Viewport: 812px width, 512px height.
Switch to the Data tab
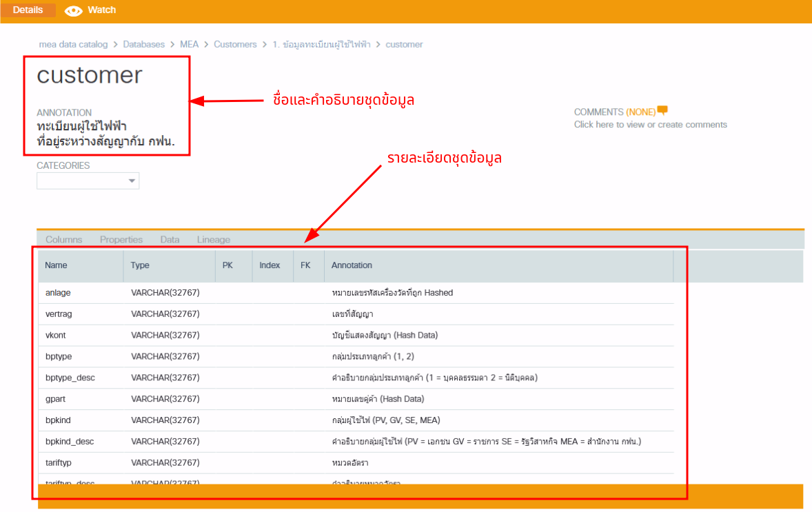170,240
